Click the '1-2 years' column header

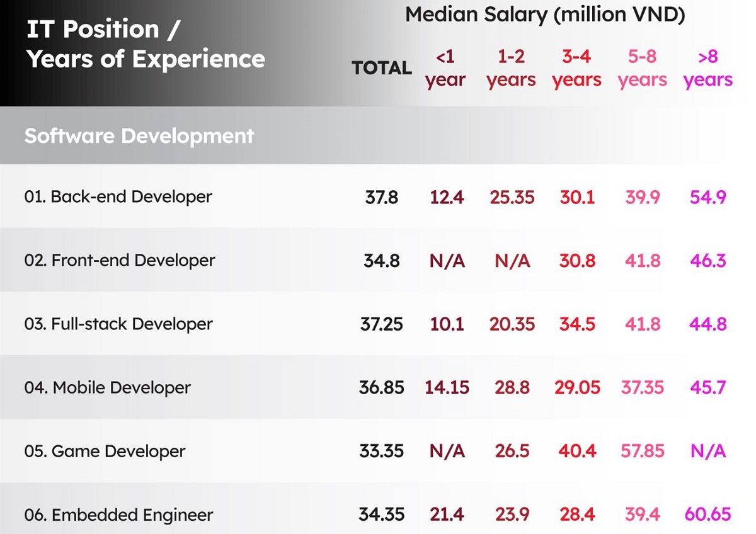511,69
